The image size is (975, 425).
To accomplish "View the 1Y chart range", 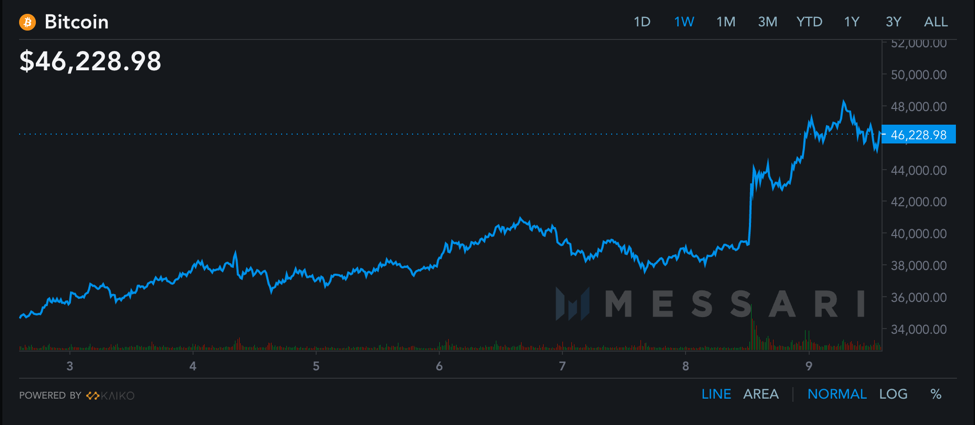I will click(x=851, y=22).
